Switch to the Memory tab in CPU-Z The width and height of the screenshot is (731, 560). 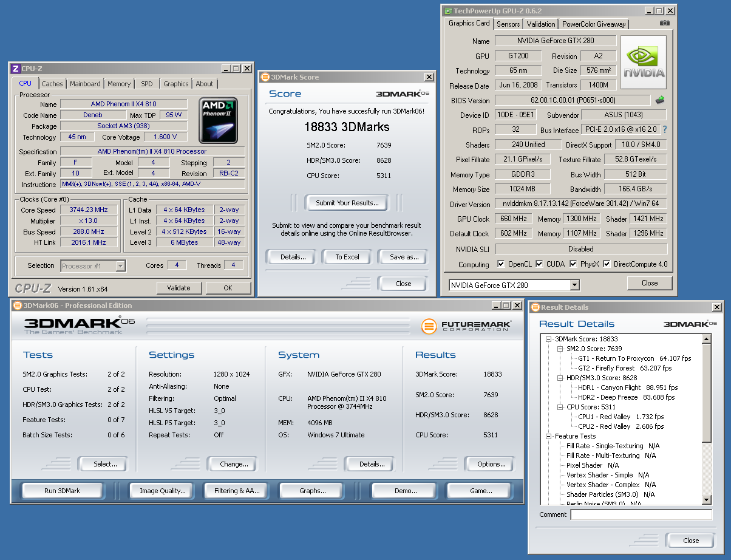tap(119, 84)
